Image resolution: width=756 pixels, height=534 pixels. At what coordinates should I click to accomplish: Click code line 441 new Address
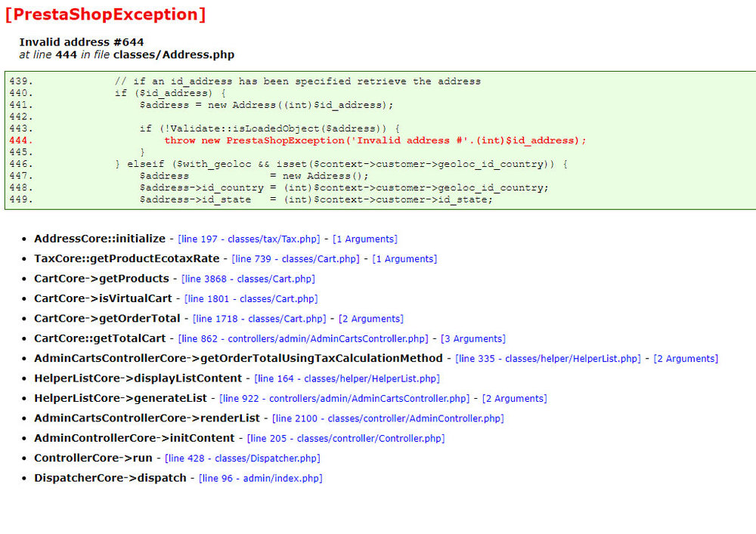[x=267, y=105]
